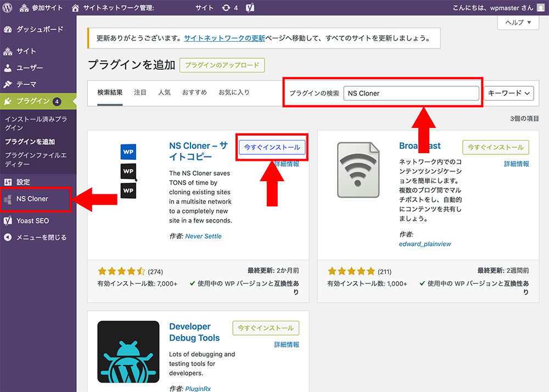Follow the サイトネットワークの更新 link

225,38
